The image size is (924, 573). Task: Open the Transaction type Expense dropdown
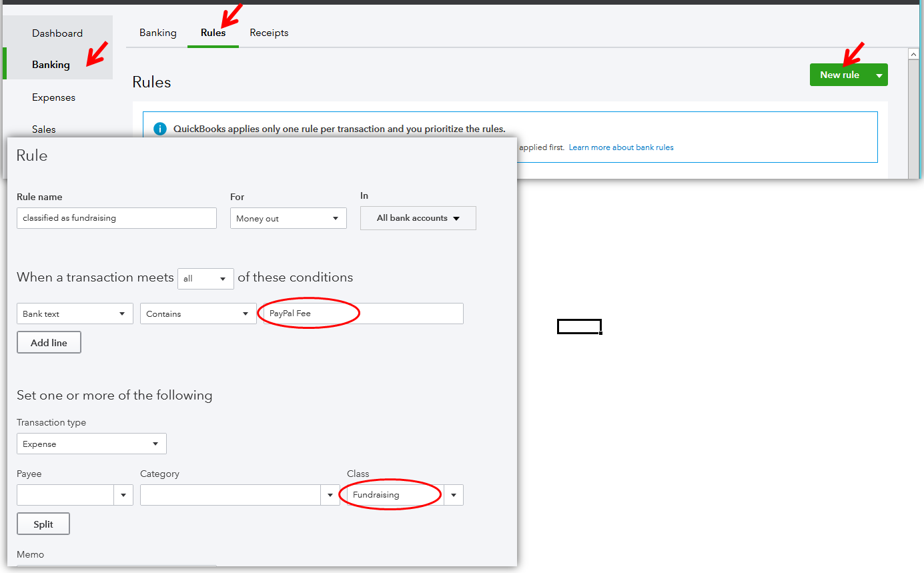pyautogui.click(x=91, y=444)
